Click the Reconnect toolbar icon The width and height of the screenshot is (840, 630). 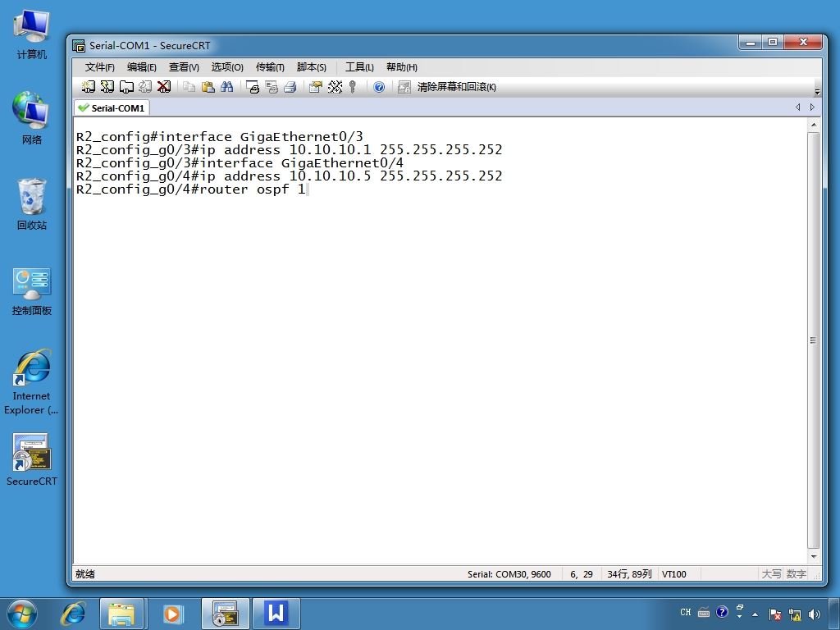(x=145, y=87)
